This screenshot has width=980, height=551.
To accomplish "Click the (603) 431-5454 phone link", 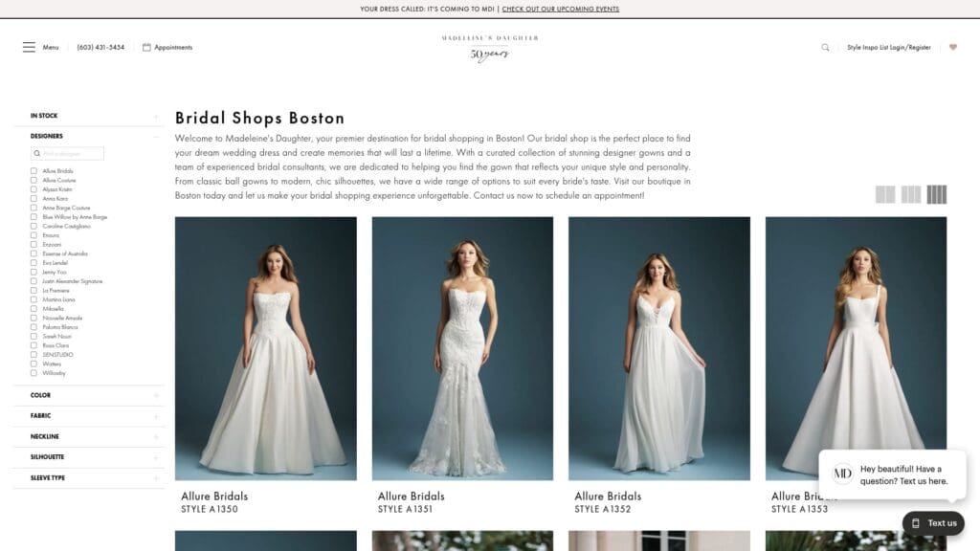I will click(100, 47).
